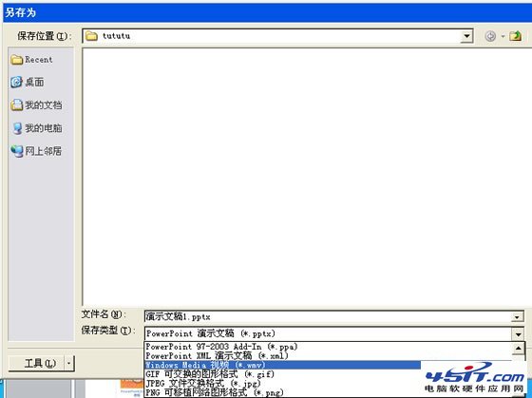The height and width of the screenshot is (398, 532).
Task: Choose JPEG 文件交换格式 (*.jpg)
Action: tap(202, 384)
